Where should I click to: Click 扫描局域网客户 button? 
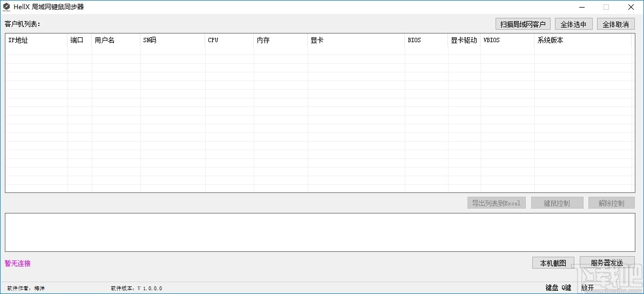523,24
